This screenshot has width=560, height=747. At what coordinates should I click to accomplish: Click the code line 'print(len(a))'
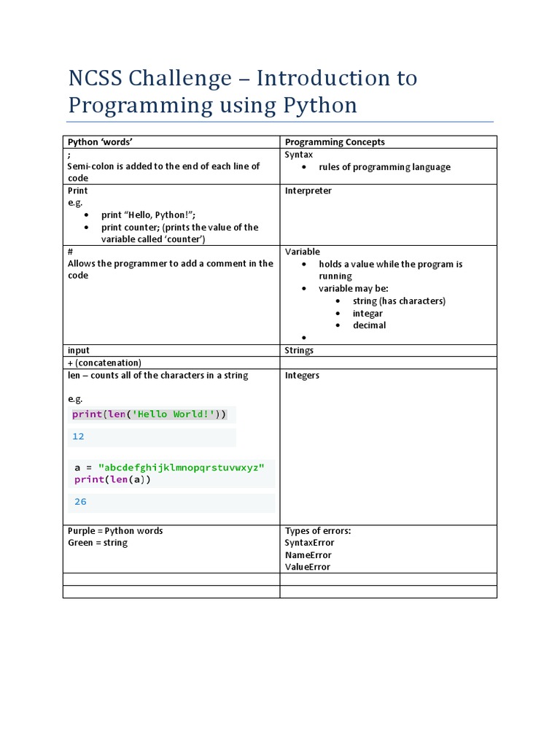click(x=112, y=480)
